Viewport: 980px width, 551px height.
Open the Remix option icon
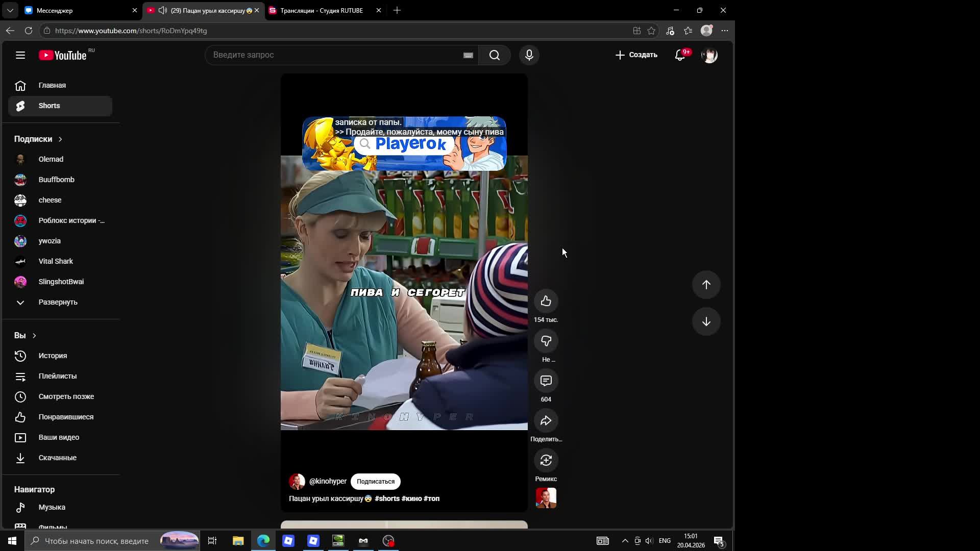pos(546,460)
